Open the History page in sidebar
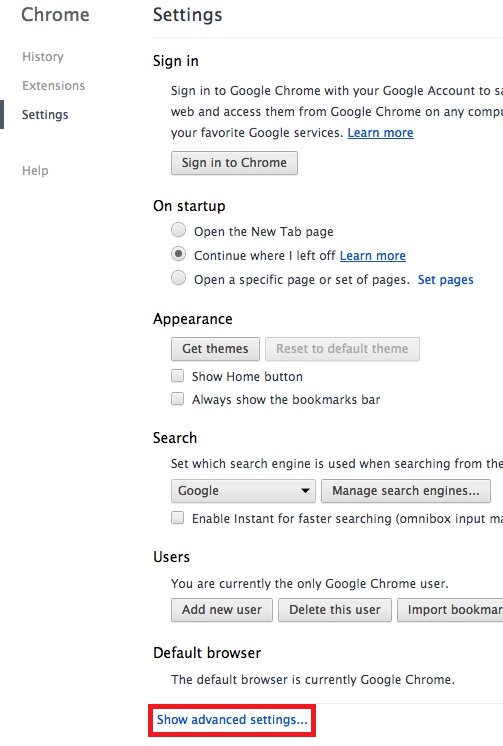 point(43,57)
